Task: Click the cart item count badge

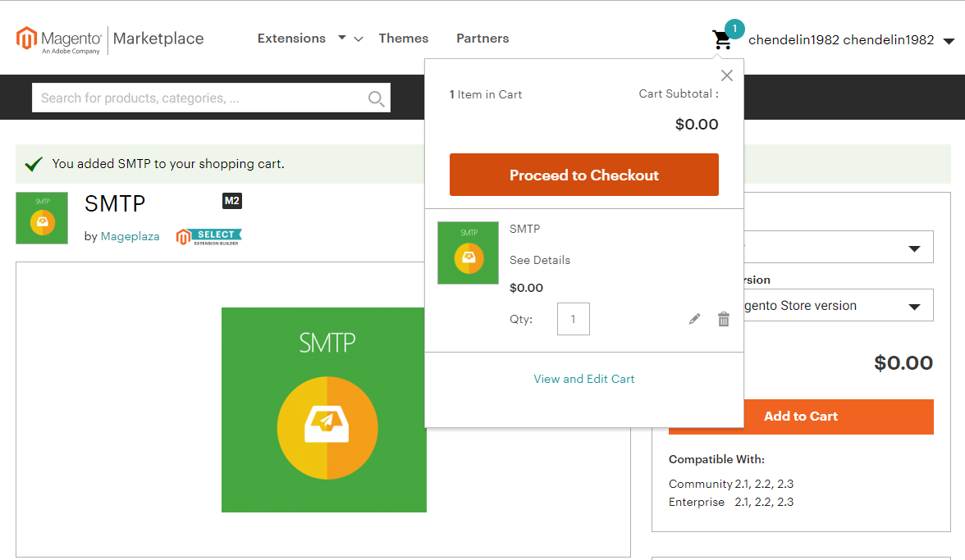Action: [x=734, y=29]
